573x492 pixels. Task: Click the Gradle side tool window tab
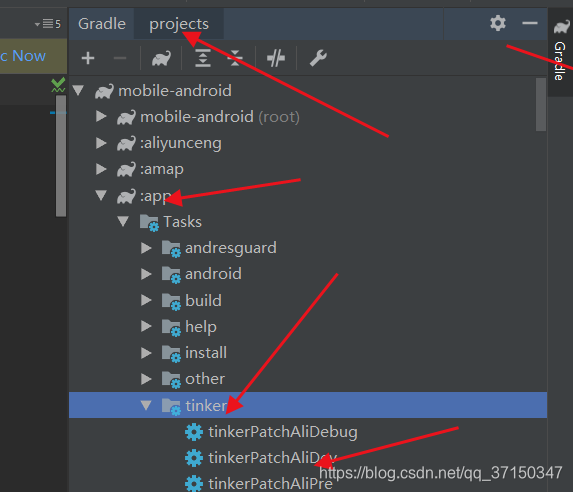tap(561, 51)
